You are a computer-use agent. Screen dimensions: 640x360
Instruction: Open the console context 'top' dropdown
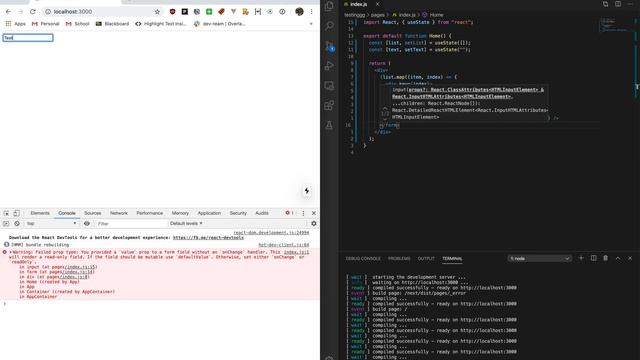[x=51, y=224]
